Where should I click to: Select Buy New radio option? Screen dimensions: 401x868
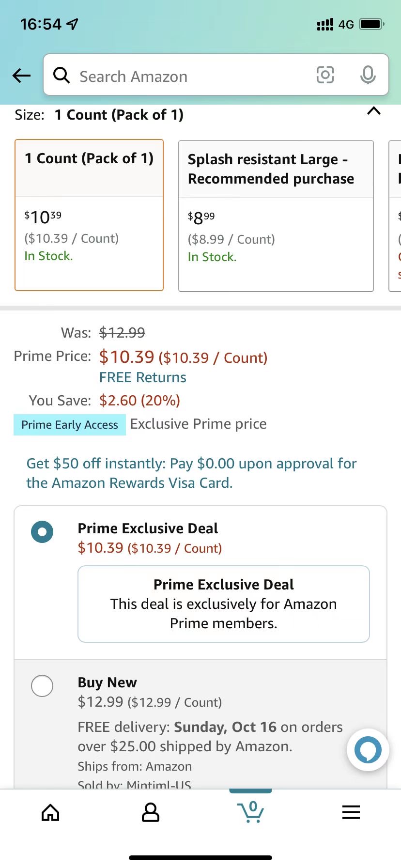pos(42,686)
